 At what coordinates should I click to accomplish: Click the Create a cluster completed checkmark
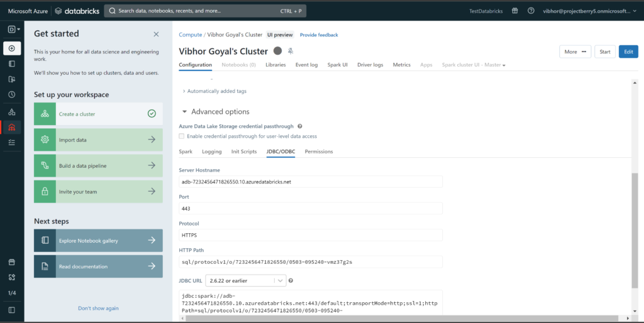pos(152,114)
